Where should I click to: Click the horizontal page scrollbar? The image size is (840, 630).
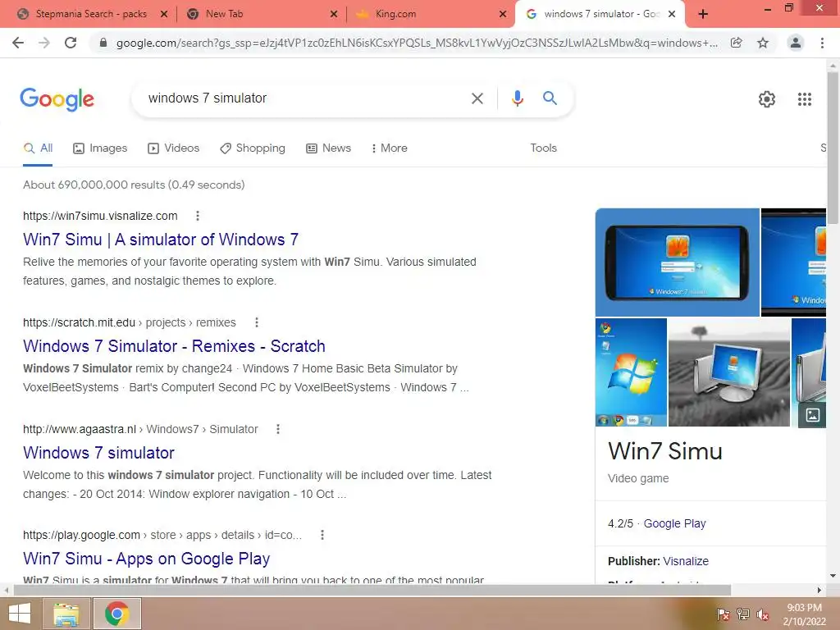click(x=372, y=590)
